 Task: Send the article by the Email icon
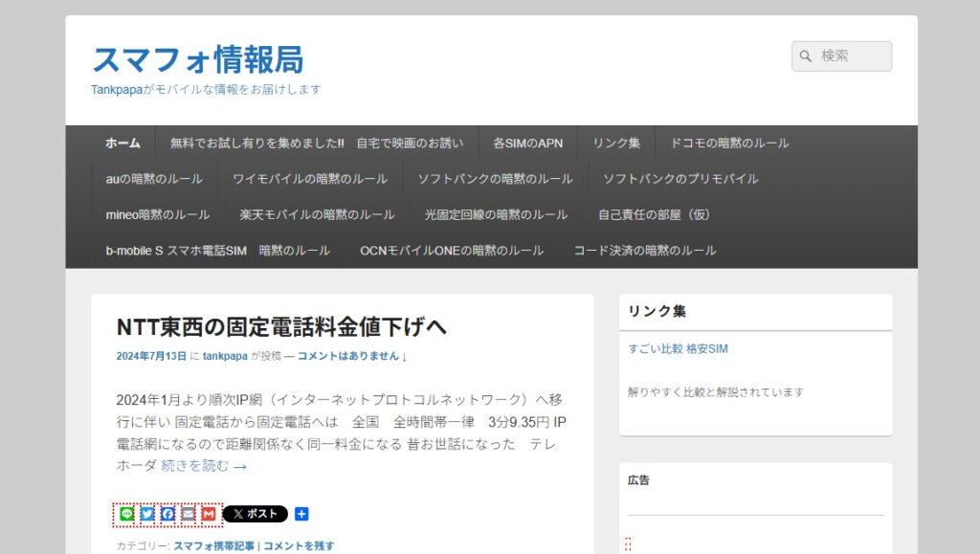pos(188,514)
